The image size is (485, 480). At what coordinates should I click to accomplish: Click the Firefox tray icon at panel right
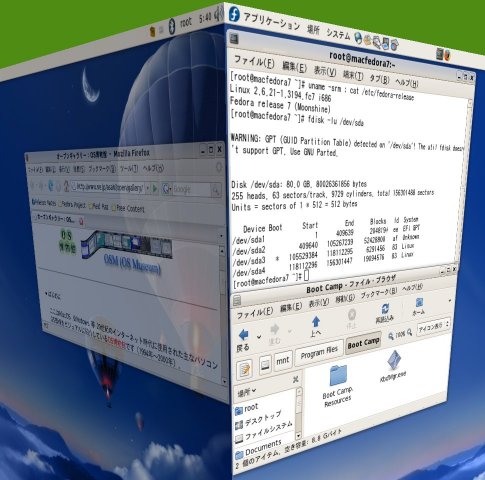pos(447,55)
